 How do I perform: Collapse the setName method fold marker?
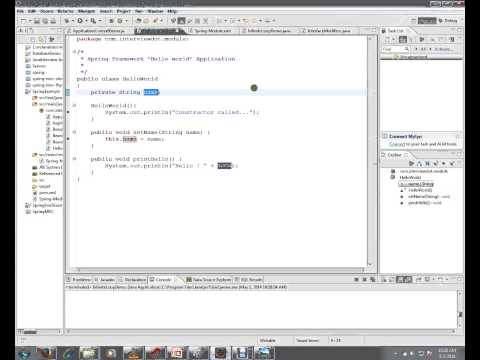(x=74, y=132)
